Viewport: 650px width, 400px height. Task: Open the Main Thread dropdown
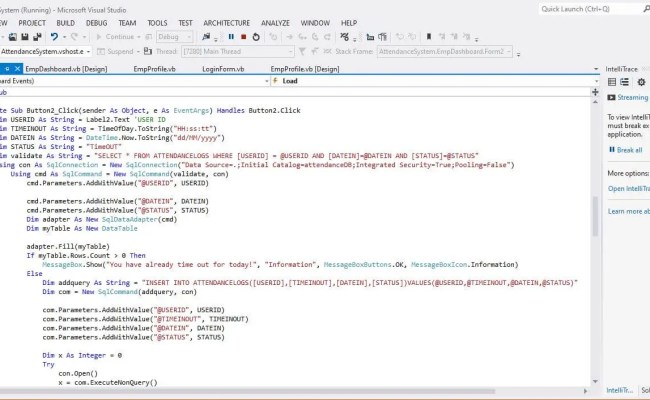(238, 51)
